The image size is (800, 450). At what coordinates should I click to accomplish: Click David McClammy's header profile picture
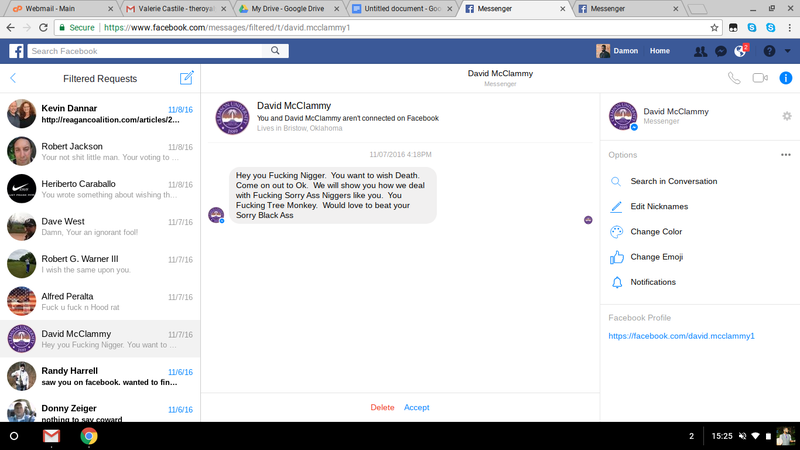point(232,117)
